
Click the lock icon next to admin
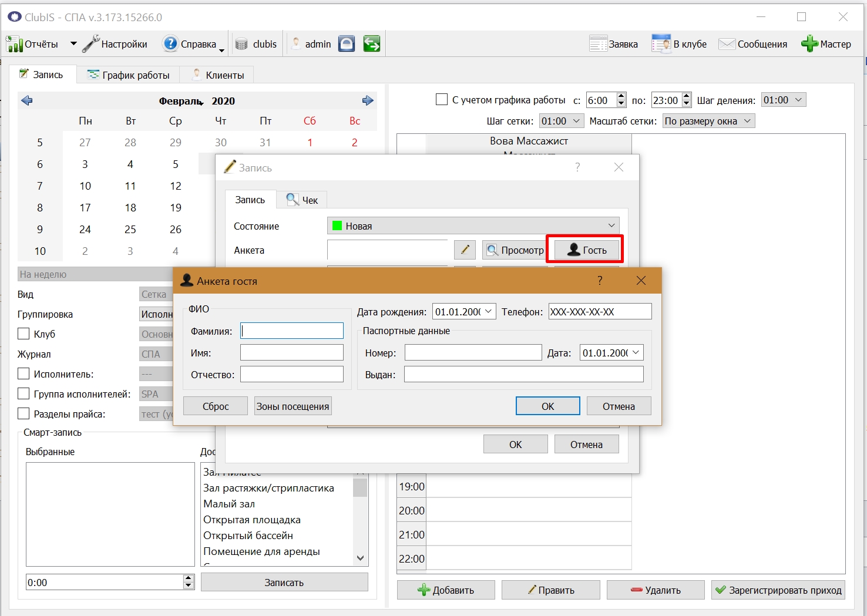coord(347,44)
